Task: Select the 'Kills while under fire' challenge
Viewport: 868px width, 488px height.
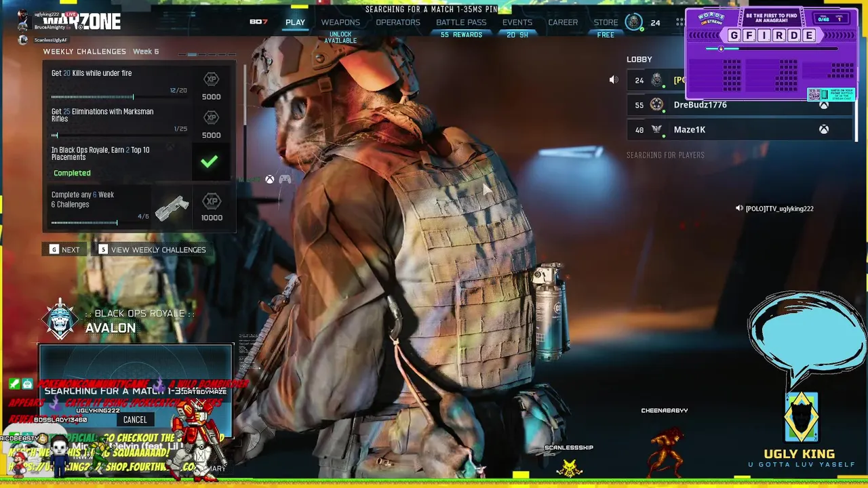Action: coord(140,85)
